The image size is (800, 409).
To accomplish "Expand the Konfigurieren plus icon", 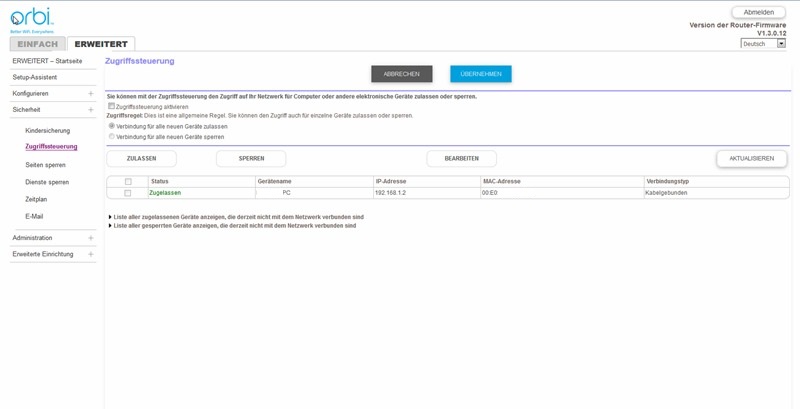I will point(90,93).
